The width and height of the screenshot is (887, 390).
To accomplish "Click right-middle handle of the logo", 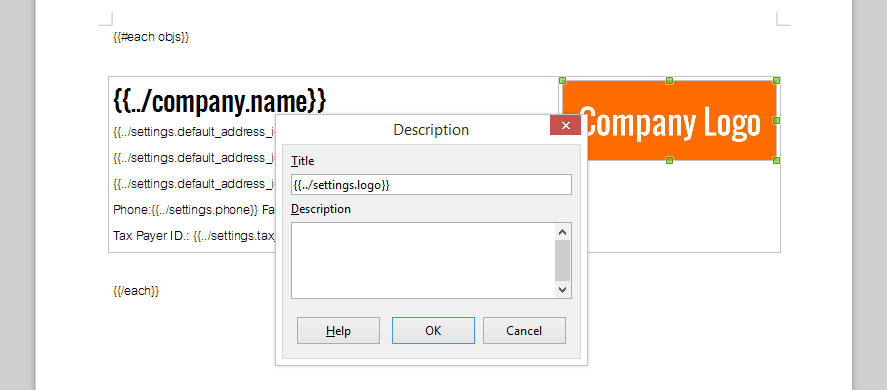I will 777,121.
